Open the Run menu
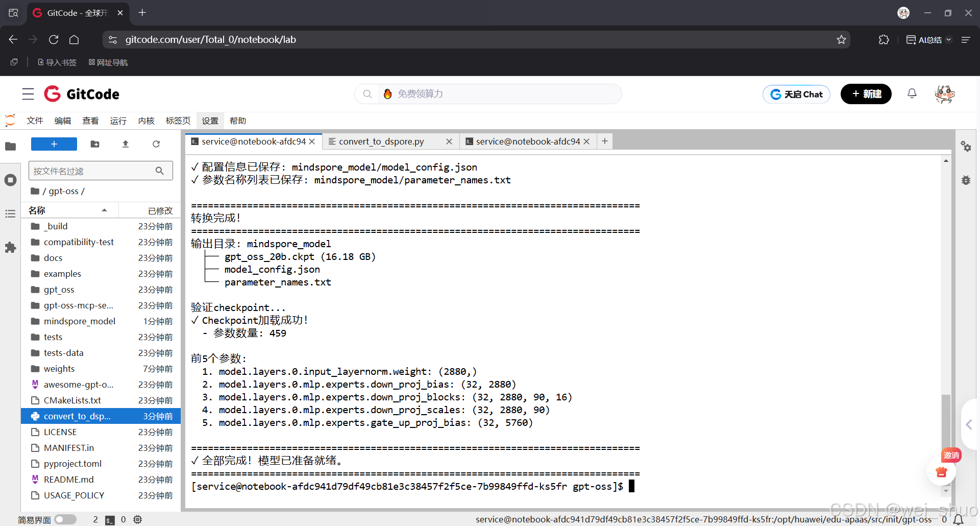Image resolution: width=980 pixels, height=526 pixels. [x=118, y=121]
